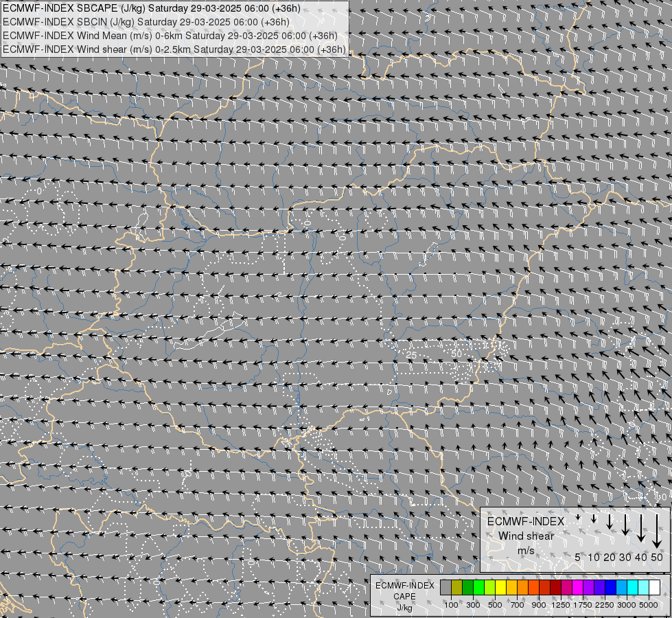Click the '5' wind shear legend number

578,557
